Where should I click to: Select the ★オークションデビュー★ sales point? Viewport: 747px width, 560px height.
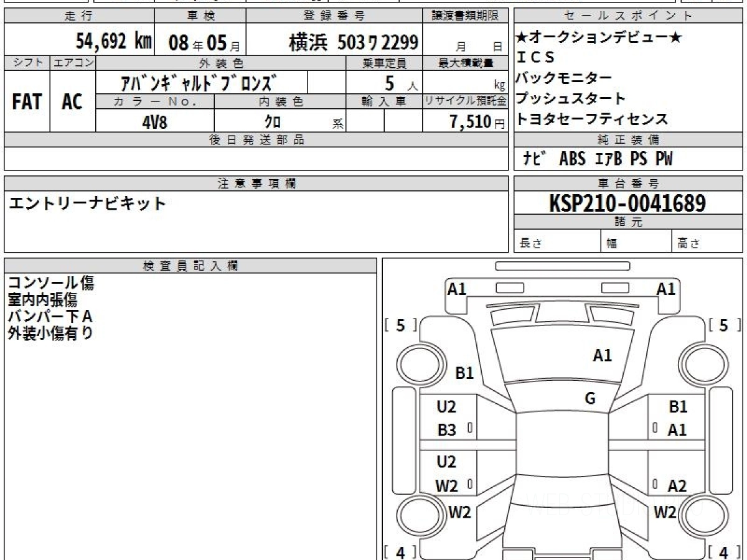point(599,37)
